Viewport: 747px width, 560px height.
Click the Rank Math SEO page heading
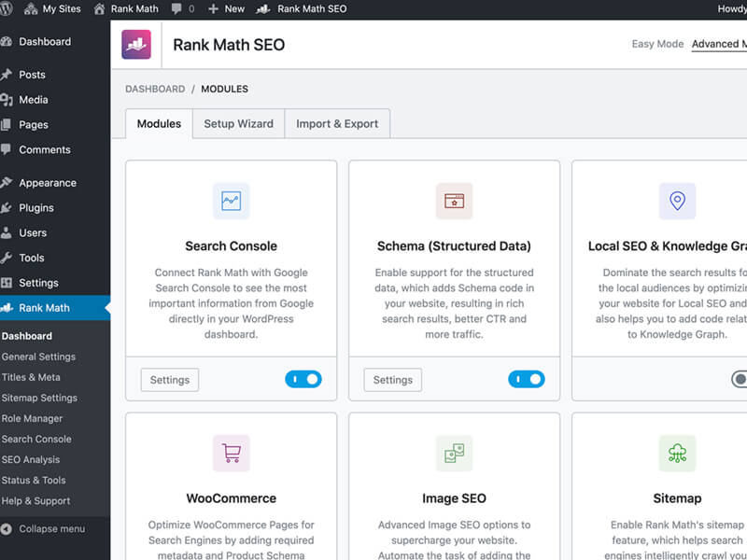229,45
